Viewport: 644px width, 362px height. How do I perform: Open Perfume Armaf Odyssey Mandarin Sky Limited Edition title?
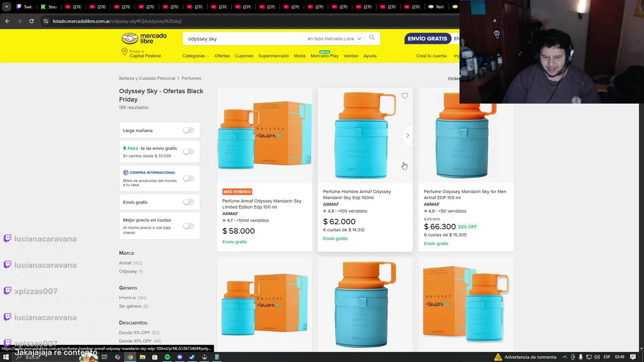tap(262, 204)
